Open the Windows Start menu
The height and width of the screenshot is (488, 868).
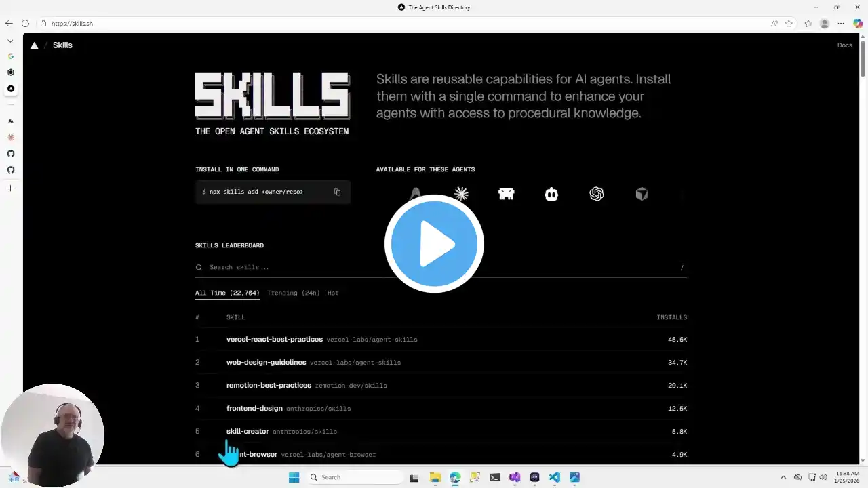click(294, 477)
